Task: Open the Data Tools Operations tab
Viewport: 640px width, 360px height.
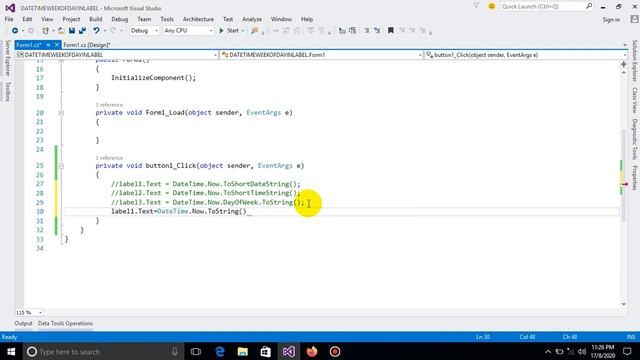Action: pyautogui.click(x=65, y=323)
